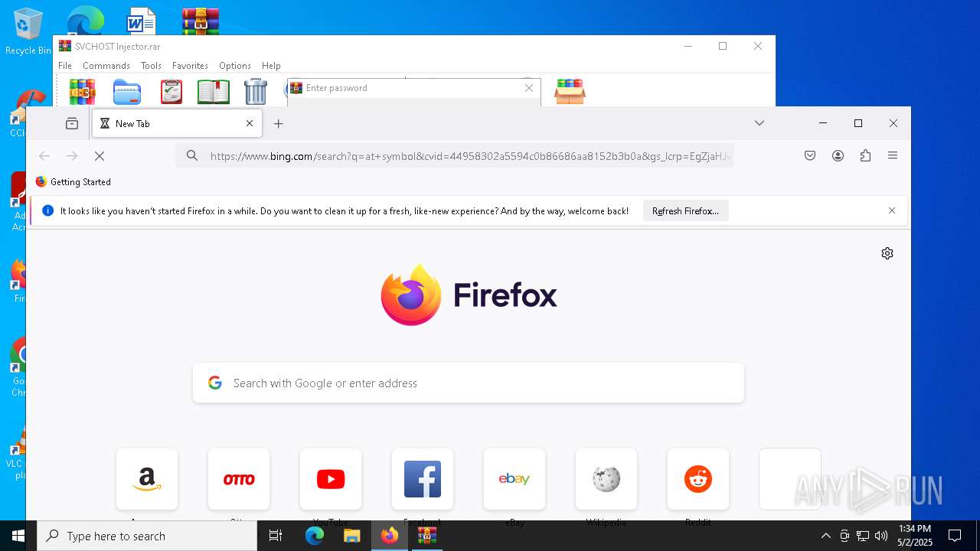
Task: Click Search with Google field
Action: point(469,383)
